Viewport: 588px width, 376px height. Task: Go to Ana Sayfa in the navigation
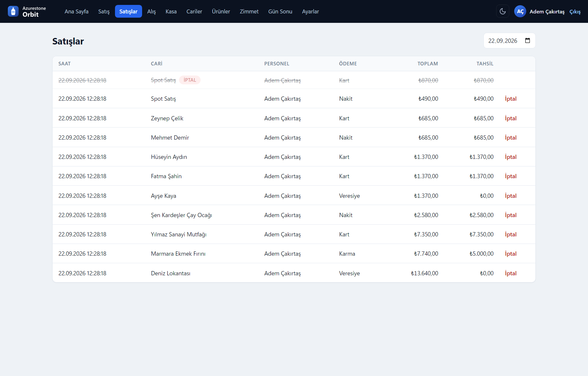coord(76,11)
